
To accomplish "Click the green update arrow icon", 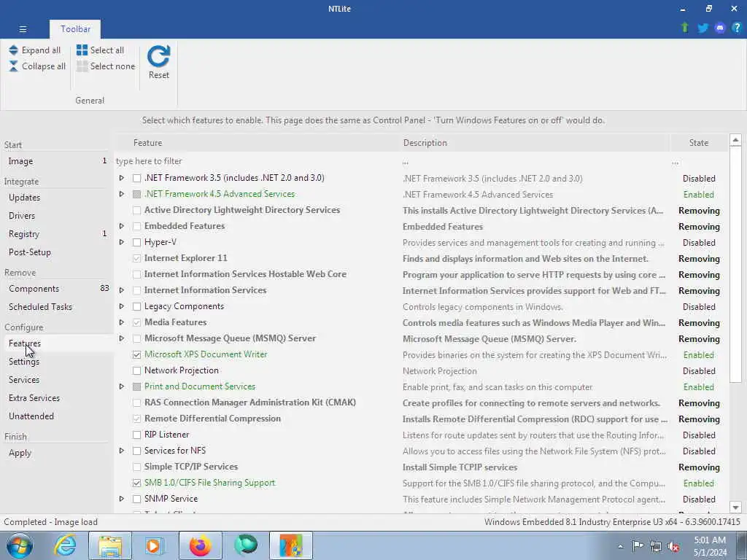I will (x=685, y=28).
